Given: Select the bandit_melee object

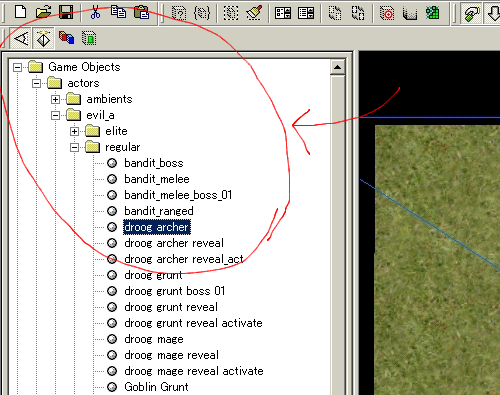Looking at the screenshot, I should (x=157, y=179).
